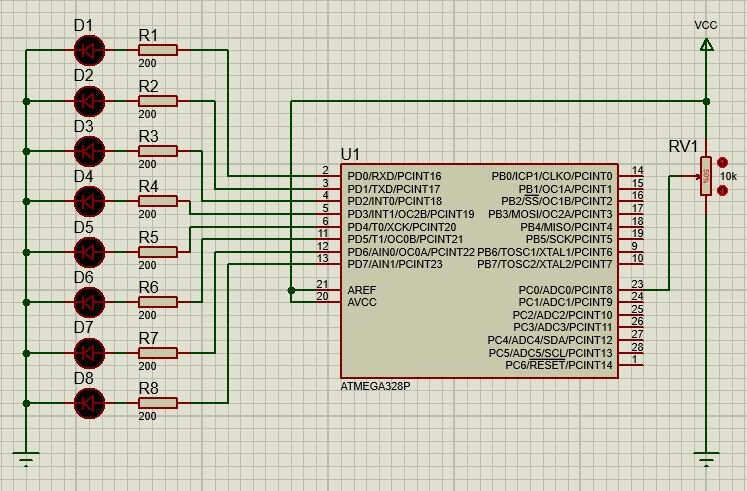This screenshot has width=747, height=491.
Task: Click RV1's upper red adjust button
Action: pos(723,163)
